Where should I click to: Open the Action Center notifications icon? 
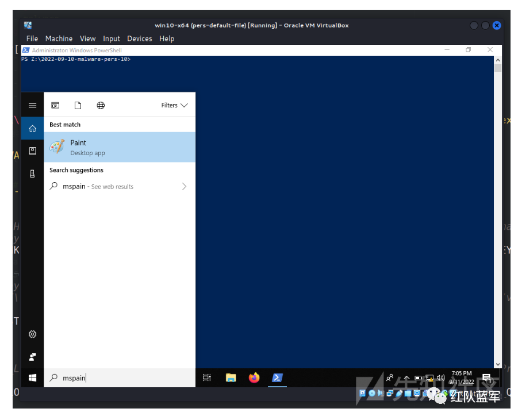coord(487,378)
